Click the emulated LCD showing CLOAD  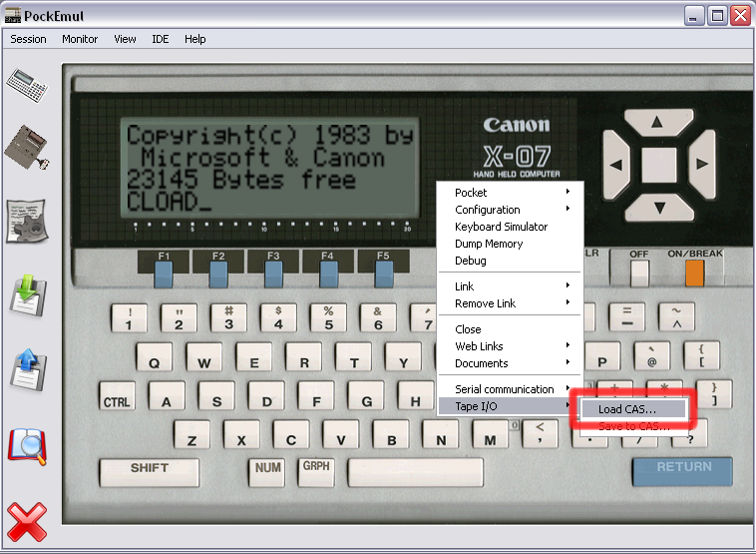[x=269, y=168]
